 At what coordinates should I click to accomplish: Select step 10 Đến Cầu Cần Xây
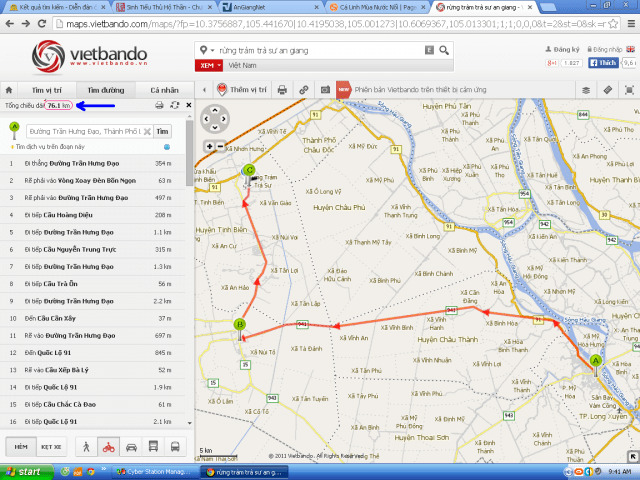[93, 318]
